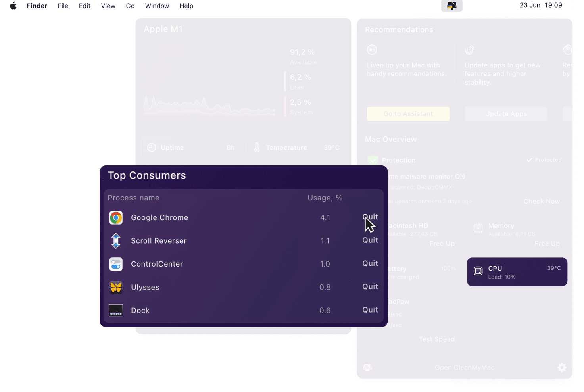
Task: Click Update Apps button
Action: point(506,114)
